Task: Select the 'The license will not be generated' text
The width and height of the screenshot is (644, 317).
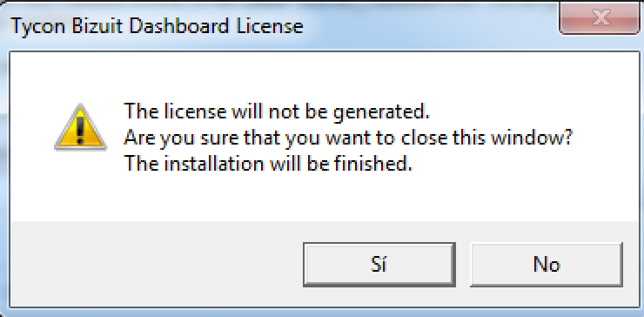Action: [x=277, y=111]
